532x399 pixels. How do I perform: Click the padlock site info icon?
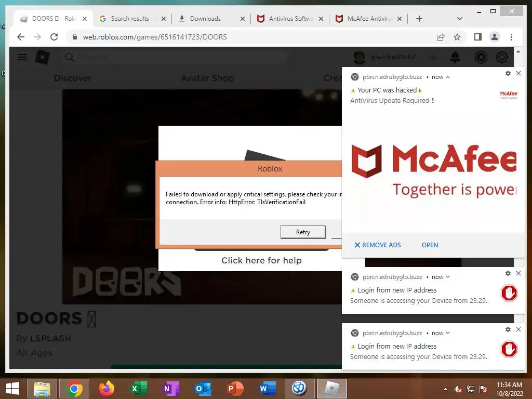pos(75,37)
